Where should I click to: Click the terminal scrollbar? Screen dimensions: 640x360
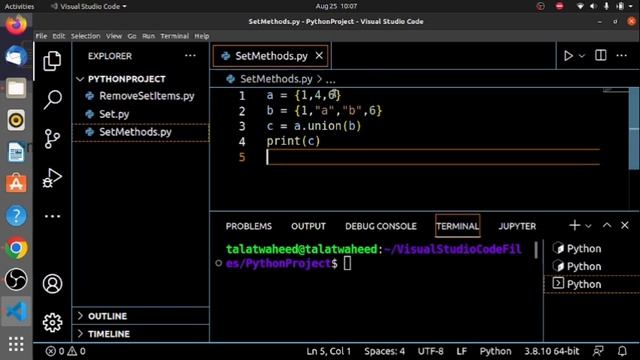pyautogui.click(x=536, y=250)
